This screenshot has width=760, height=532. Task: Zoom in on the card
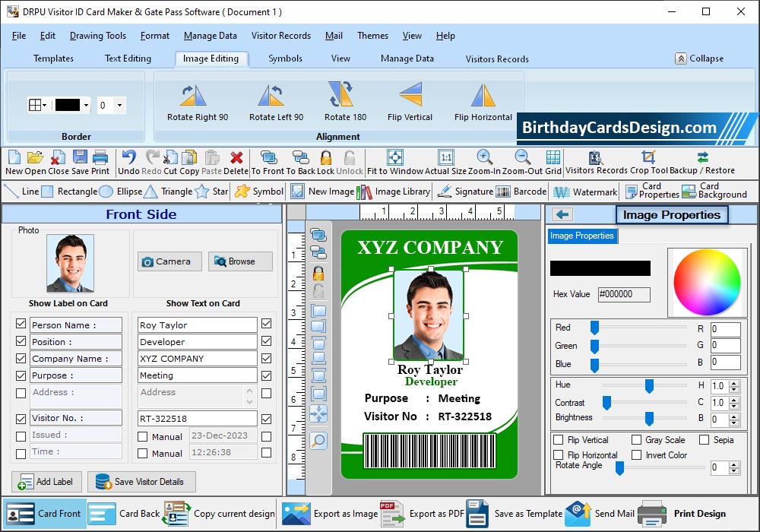(x=484, y=157)
